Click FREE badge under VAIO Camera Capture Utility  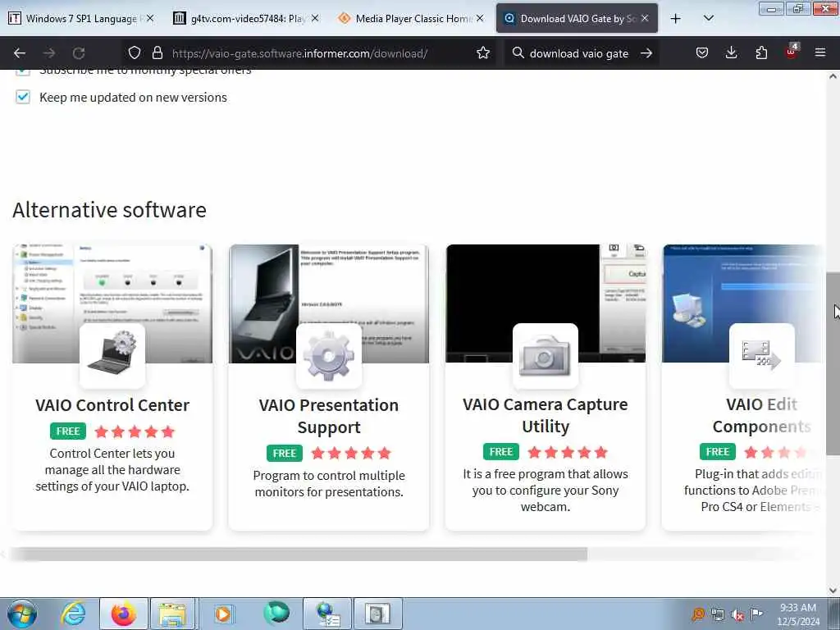[501, 452]
